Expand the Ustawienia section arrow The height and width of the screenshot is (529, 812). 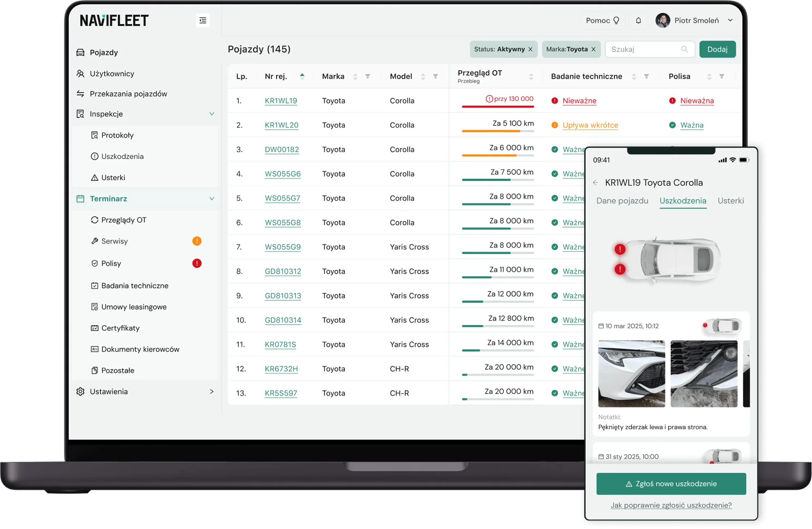[212, 391]
